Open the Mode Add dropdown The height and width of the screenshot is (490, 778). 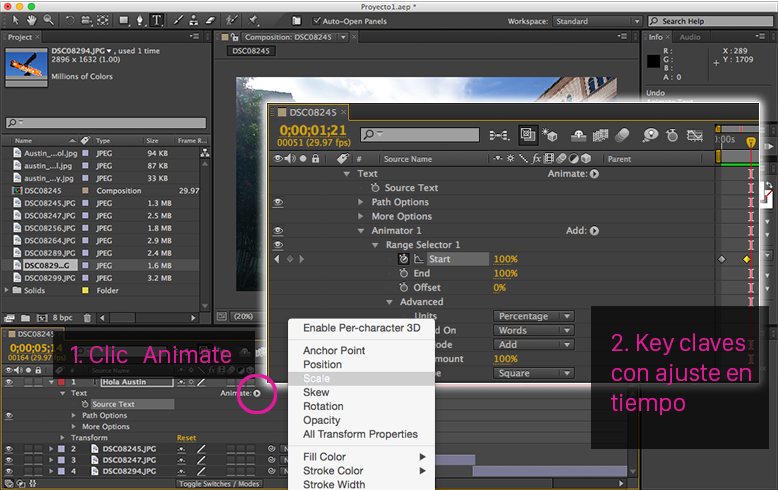[x=533, y=345]
